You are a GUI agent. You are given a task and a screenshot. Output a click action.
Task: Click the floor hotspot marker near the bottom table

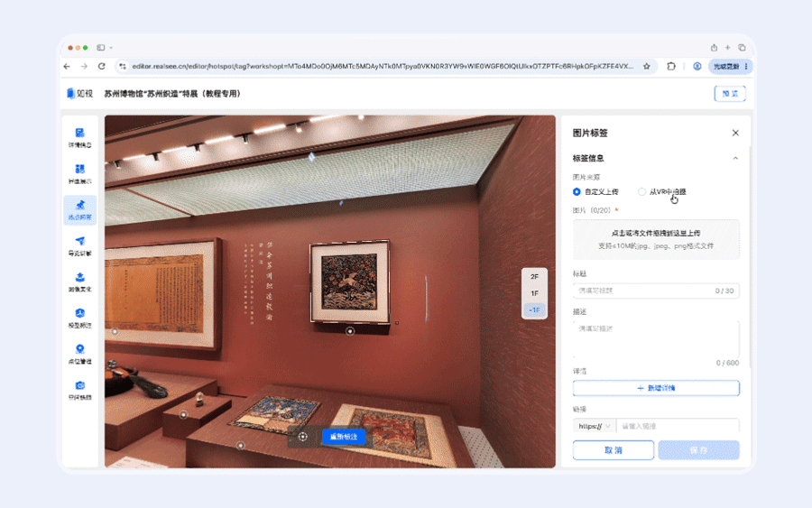(x=240, y=446)
